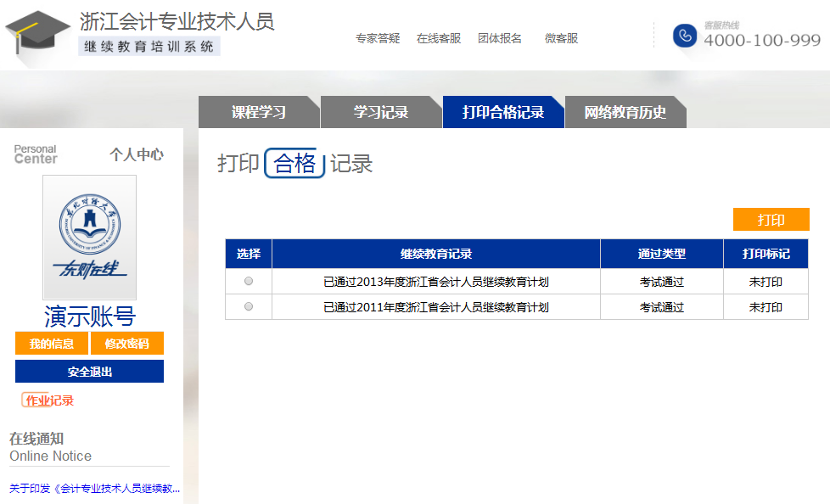Click the 微客服 header link
This screenshot has height=504, width=830.
[x=561, y=38]
